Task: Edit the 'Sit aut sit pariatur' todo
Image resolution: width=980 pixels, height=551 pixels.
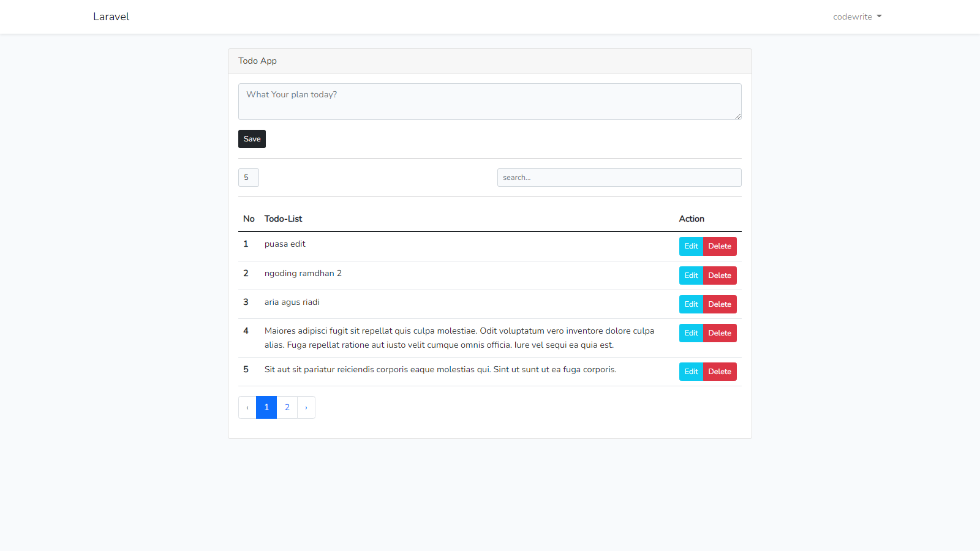Action: click(x=691, y=371)
